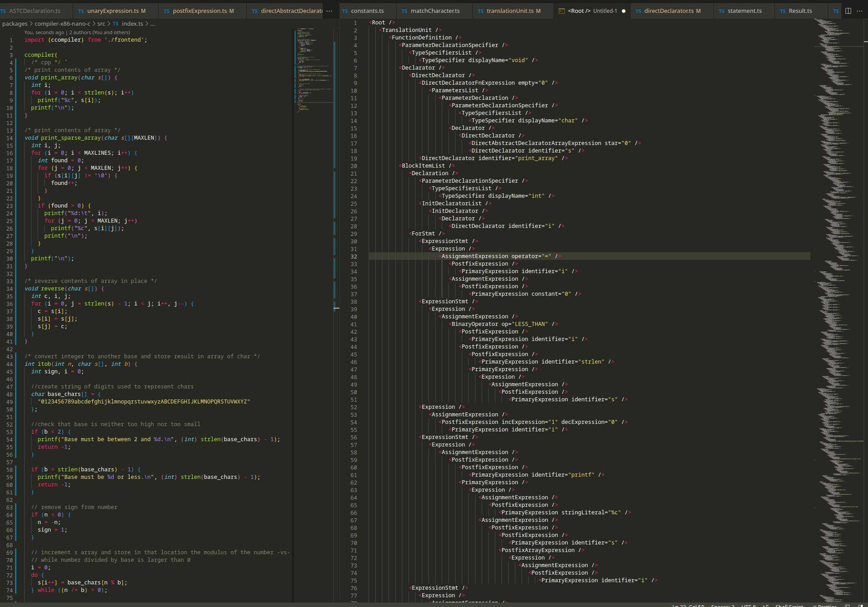Click PrimaryExpression constant="0" line
This screenshot has height=607, width=868.
pos(525,294)
